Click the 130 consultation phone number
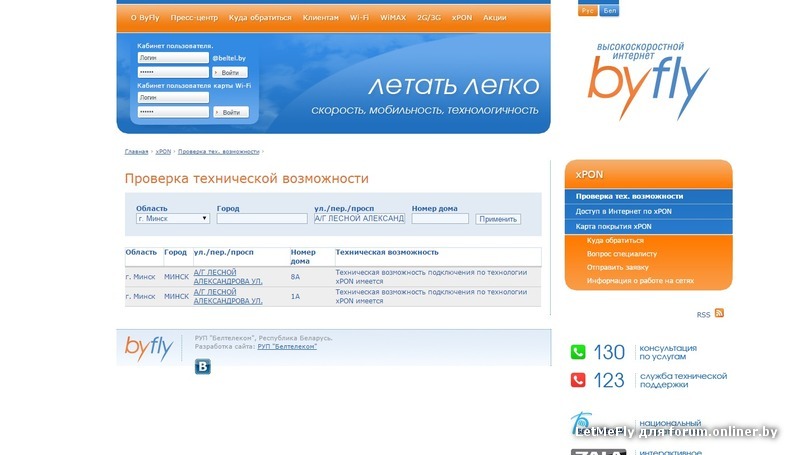 tap(609, 352)
